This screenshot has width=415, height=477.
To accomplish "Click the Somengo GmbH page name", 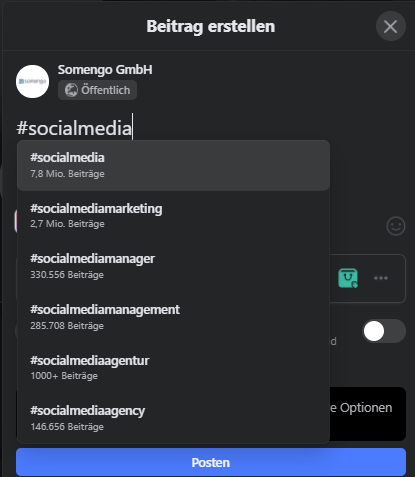I will click(x=105, y=70).
